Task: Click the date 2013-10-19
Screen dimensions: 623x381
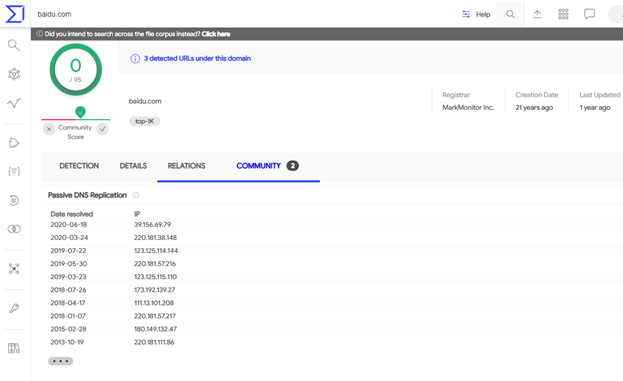Action: click(x=67, y=342)
